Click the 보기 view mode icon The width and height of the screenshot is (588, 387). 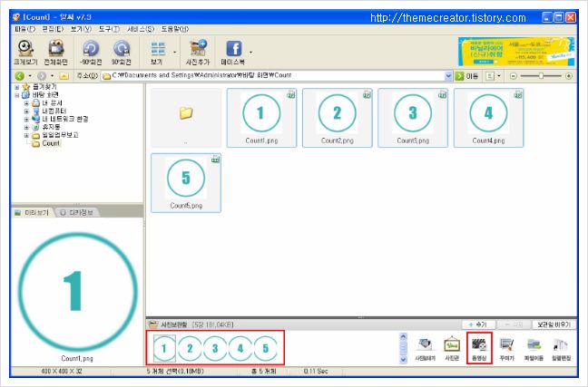157,52
